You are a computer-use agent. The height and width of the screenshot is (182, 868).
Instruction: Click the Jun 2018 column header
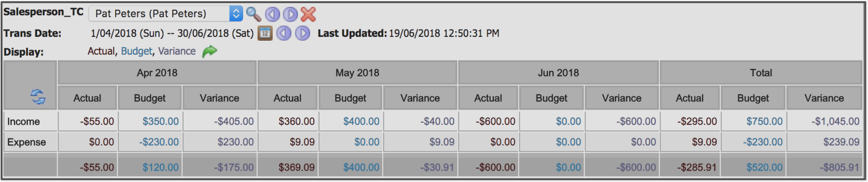(558, 73)
